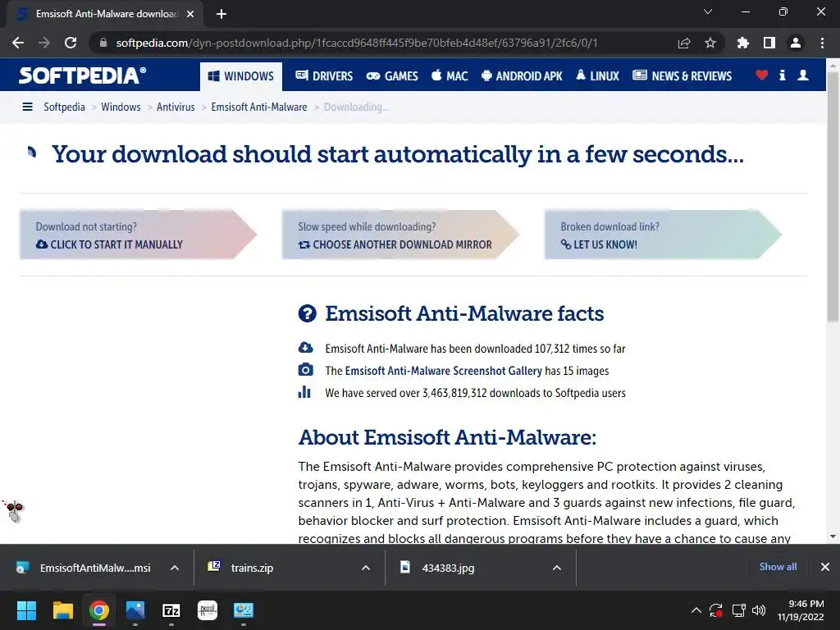Choose another download mirror
Image resolution: width=840 pixels, height=630 pixels.
(x=395, y=244)
